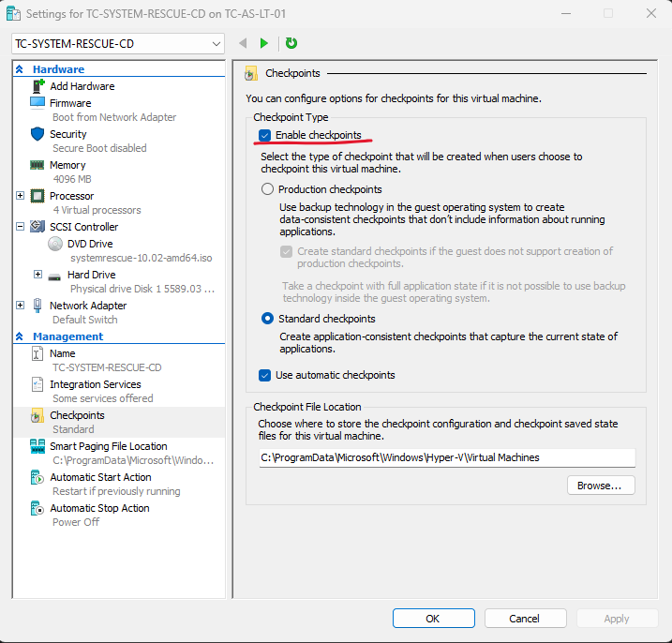Click the systemrescue-10.02-amd64.iso entry
This screenshot has height=643, width=672.
pos(141,258)
